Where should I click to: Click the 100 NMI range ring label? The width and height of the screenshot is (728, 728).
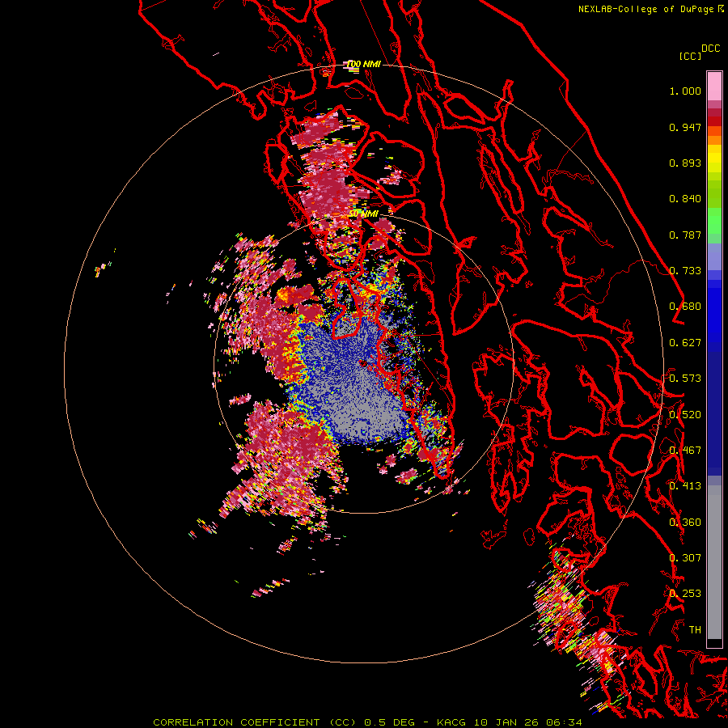click(x=364, y=64)
